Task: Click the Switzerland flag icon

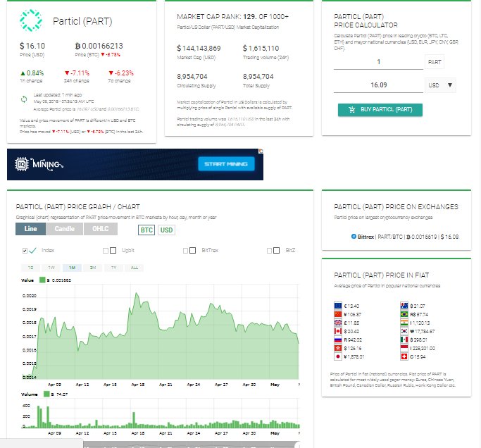Action: coord(404,356)
